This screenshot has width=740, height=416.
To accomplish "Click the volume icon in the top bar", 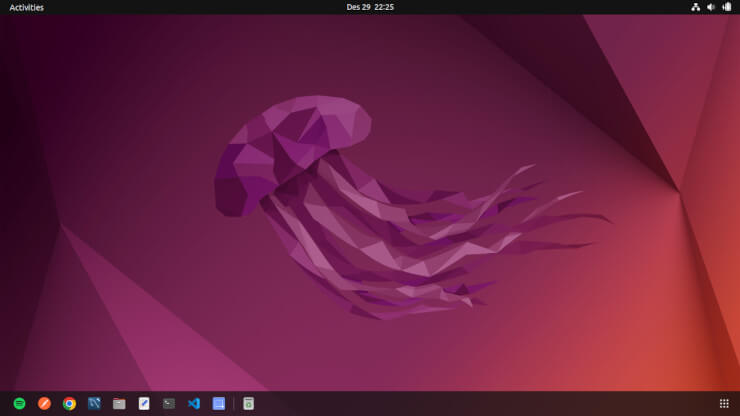I will click(x=711, y=7).
